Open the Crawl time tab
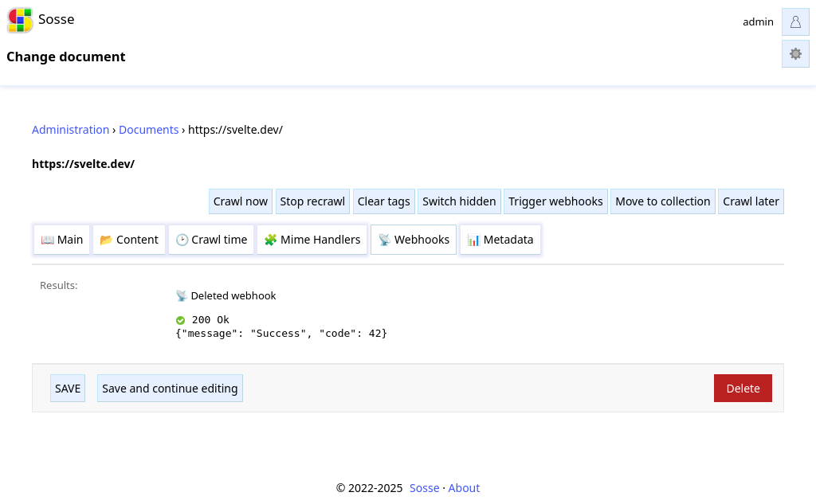 [211, 240]
